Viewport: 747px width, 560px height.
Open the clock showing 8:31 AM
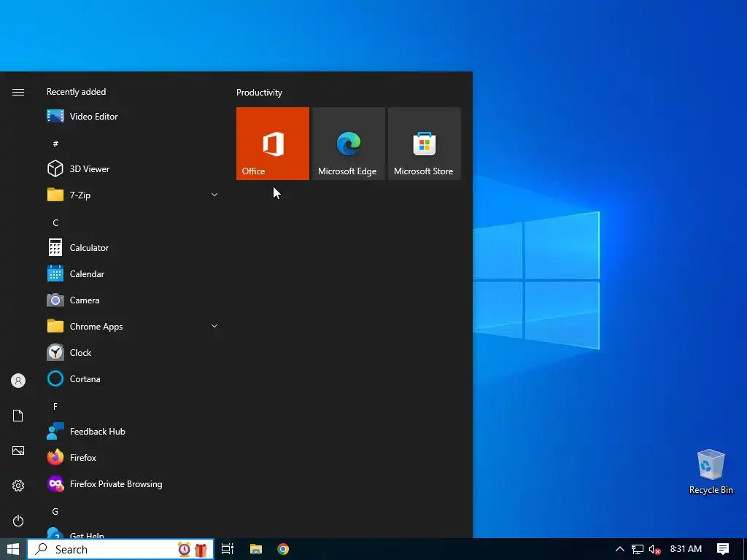(686, 549)
